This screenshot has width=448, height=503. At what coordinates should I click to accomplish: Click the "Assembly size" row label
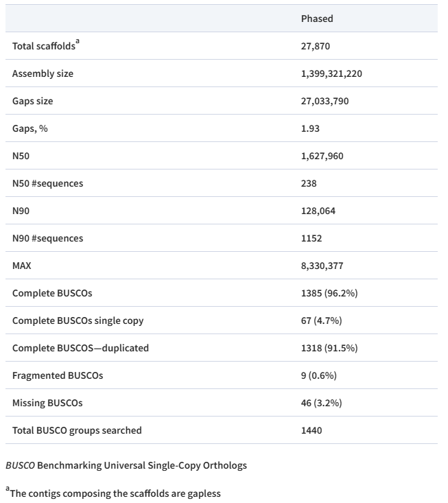tap(43, 73)
